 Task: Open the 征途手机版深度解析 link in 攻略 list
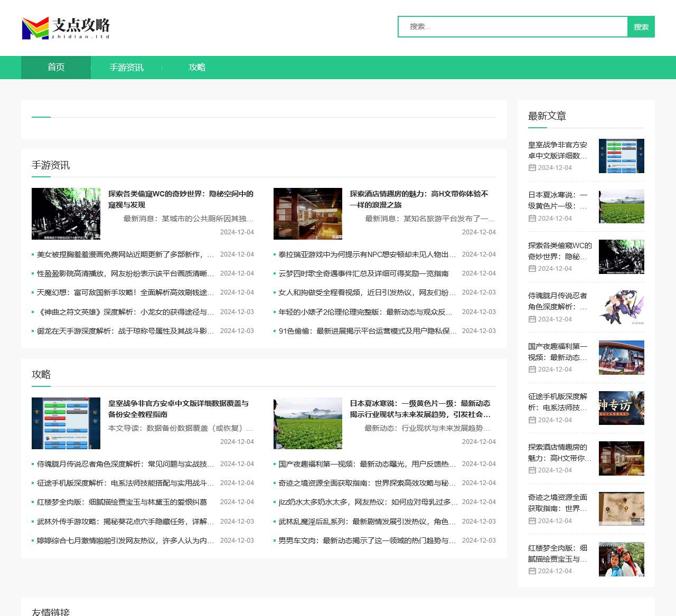125,483
